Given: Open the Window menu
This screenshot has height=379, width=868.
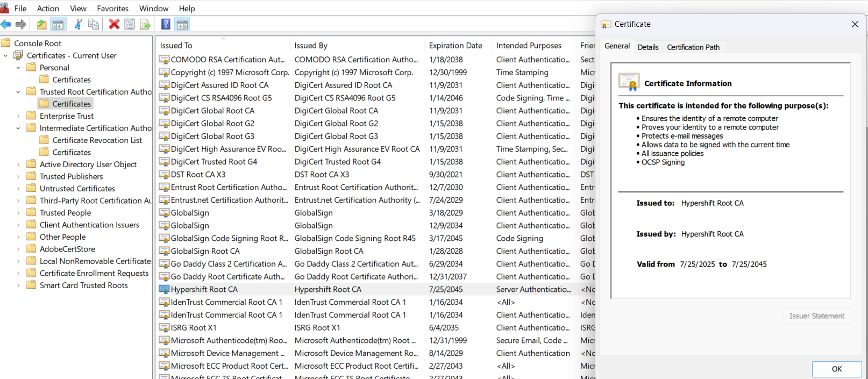Looking at the screenshot, I should click(x=154, y=9).
